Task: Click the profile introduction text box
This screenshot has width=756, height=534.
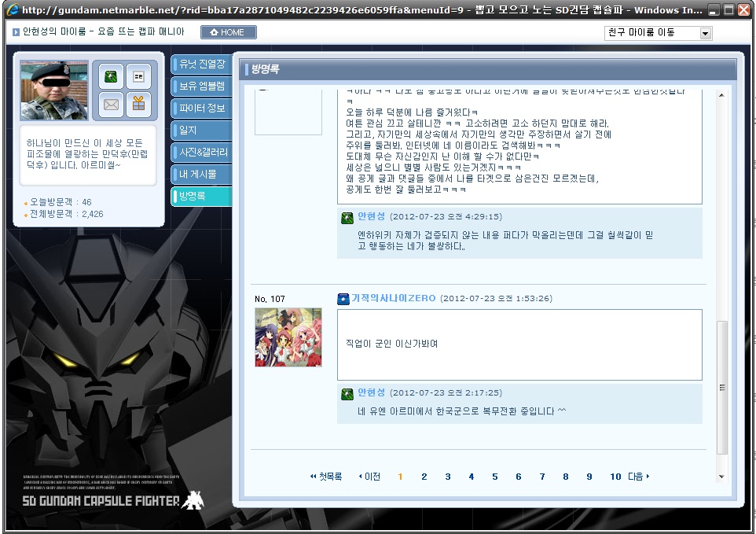Action: 88,156
